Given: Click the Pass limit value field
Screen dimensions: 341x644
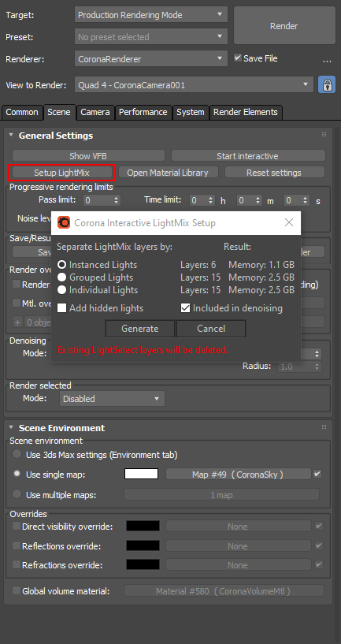Looking at the screenshot, I should [x=98, y=200].
